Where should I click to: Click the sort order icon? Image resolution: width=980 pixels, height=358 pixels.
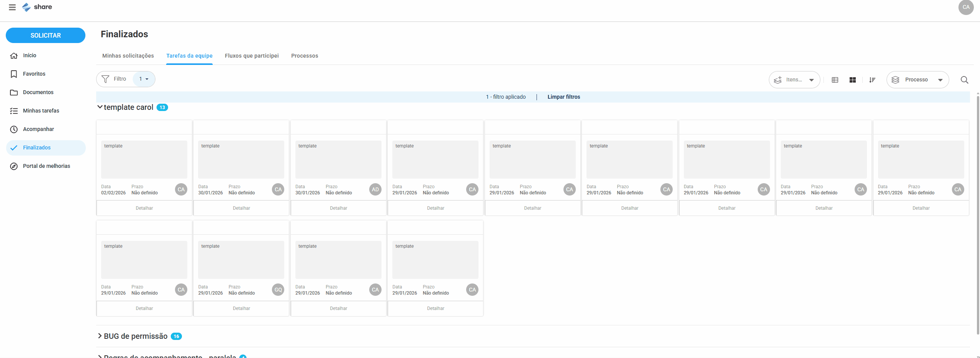(x=872, y=80)
